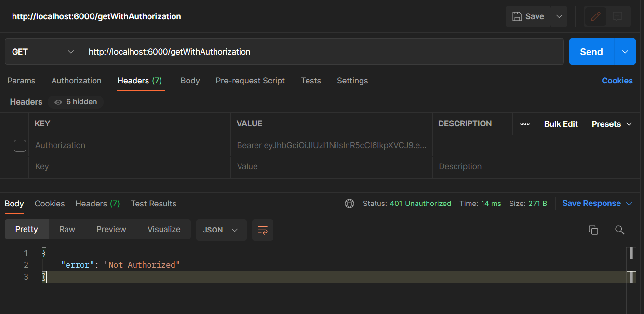Tick the Authorization header row checkbox

20,146
